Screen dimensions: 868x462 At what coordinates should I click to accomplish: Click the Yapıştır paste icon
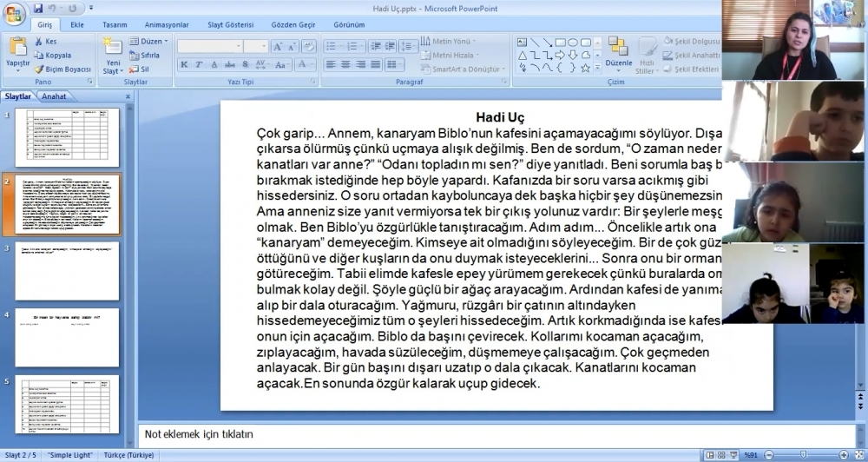17,52
